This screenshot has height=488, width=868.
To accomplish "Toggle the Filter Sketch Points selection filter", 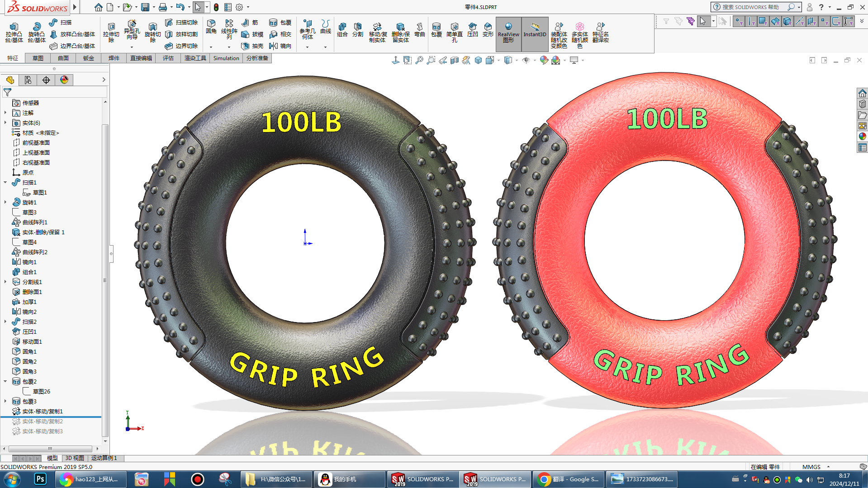I will (x=824, y=21).
